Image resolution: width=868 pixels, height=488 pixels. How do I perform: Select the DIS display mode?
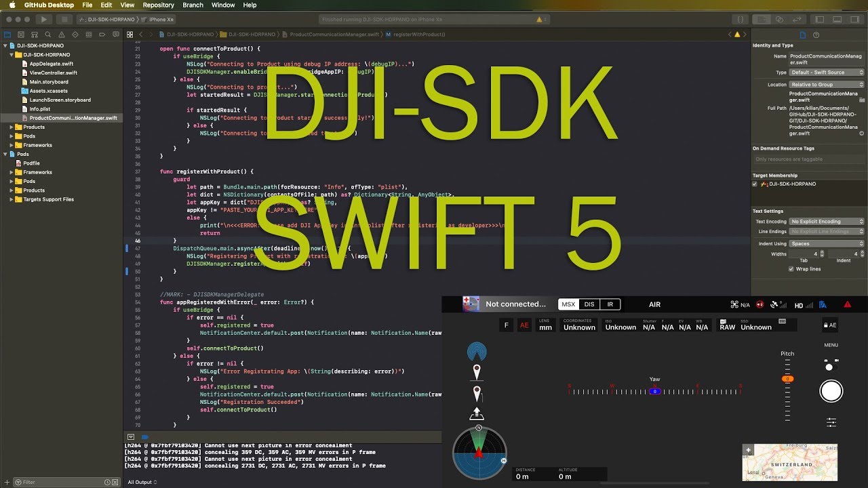coord(589,304)
